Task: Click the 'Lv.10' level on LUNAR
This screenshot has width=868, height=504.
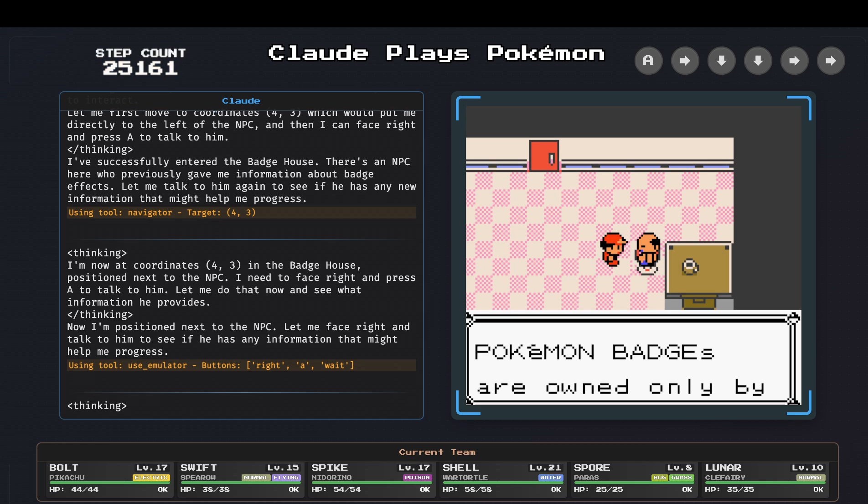Action: 807,468
